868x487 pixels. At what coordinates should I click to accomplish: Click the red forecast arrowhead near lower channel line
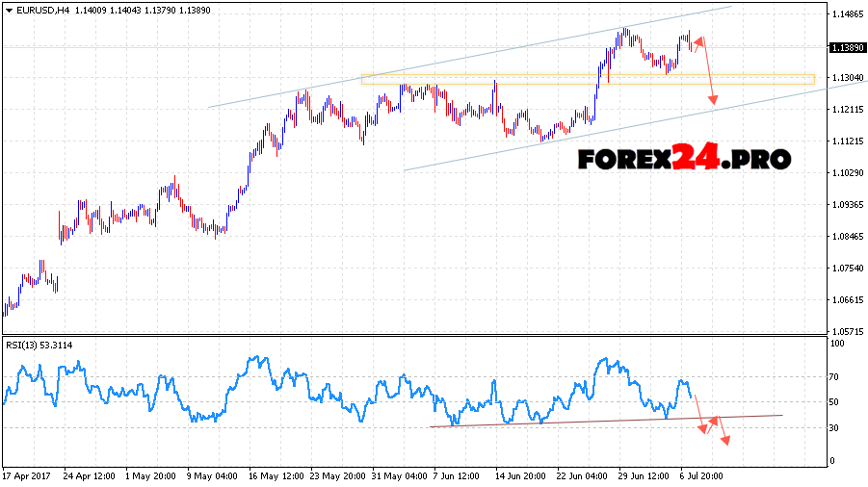pyautogui.click(x=714, y=100)
